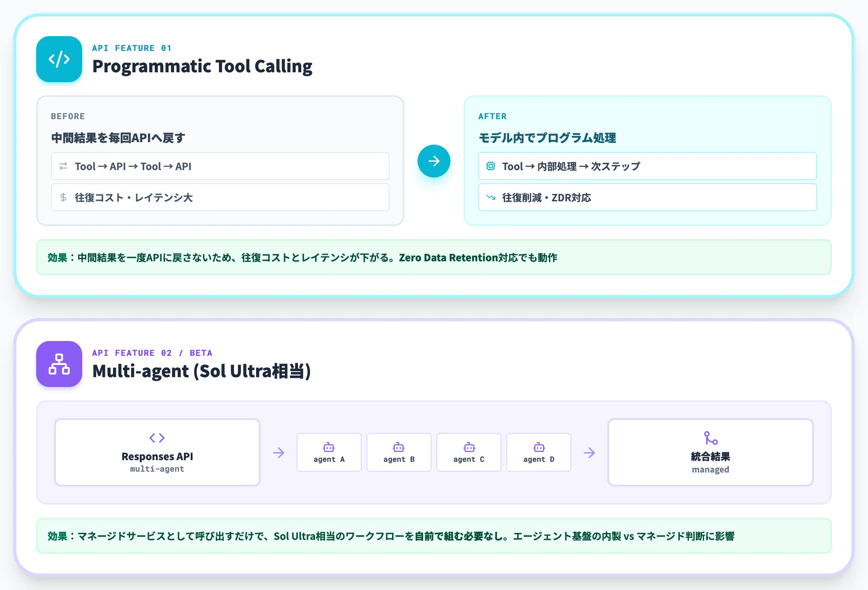Screen dimensions: 868x590
Task: Click the robot icon above agent D
Action: tap(539, 447)
